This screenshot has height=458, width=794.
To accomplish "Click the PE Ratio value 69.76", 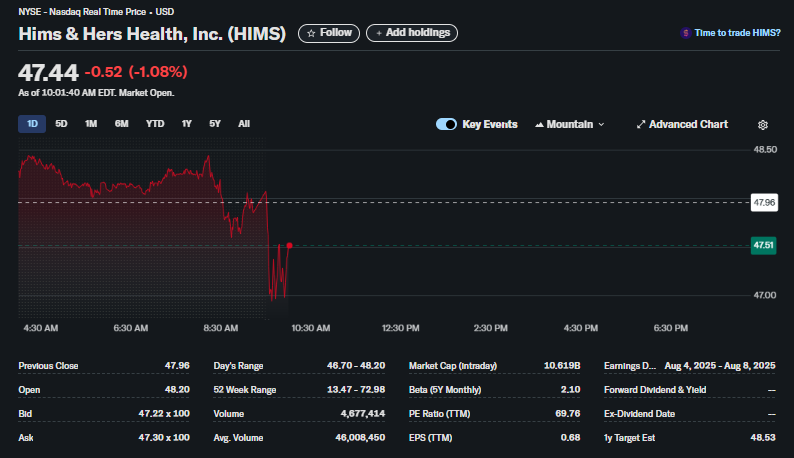I will point(568,414).
